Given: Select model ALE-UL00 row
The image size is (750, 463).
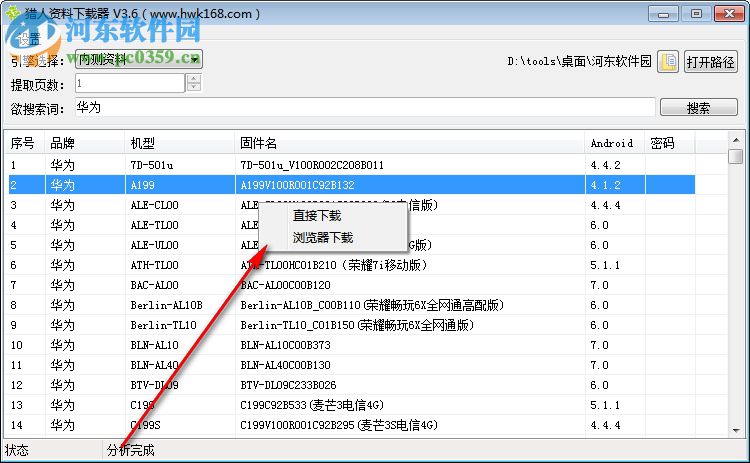Looking at the screenshot, I should coord(352,245).
